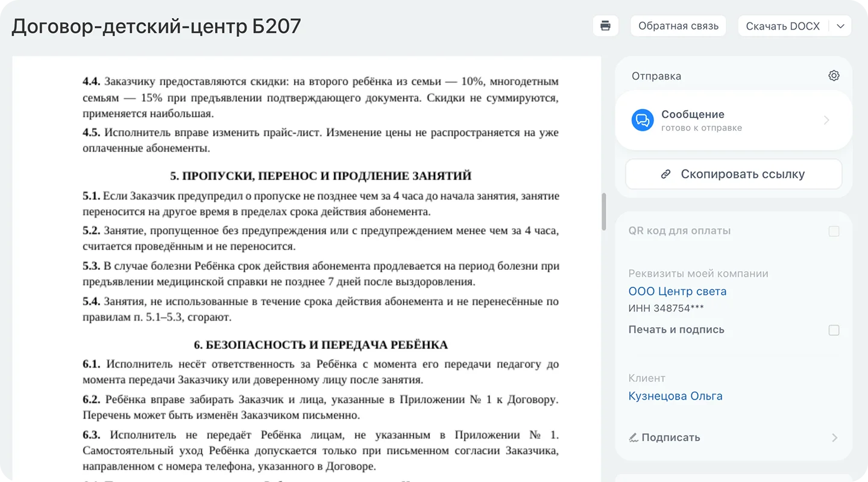
Task: Open client Кузнецова Ольга
Action: tap(675, 396)
